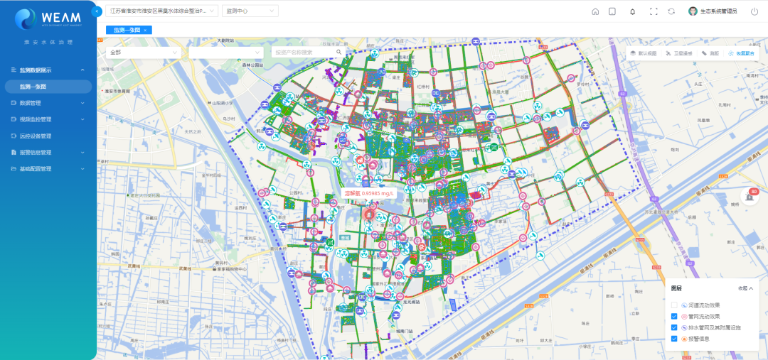Collapse the blue sidebar with arrow button

point(96,11)
